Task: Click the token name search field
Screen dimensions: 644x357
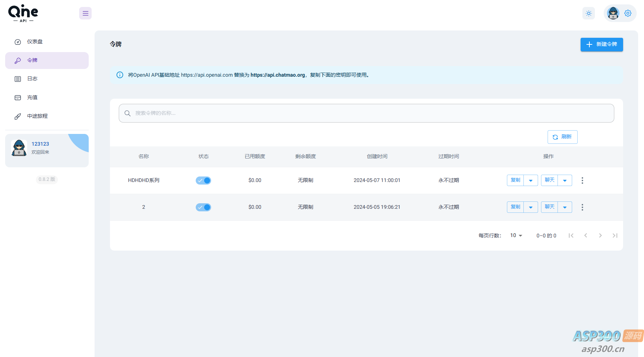Action: (367, 113)
